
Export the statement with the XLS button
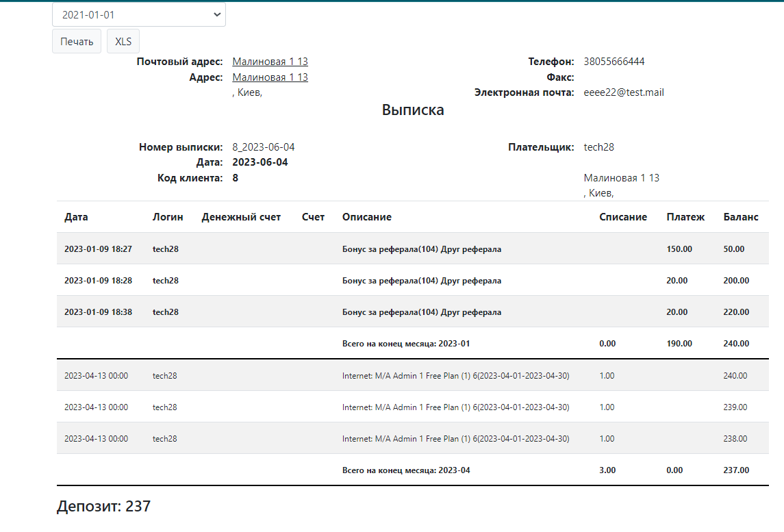(123, 41)
